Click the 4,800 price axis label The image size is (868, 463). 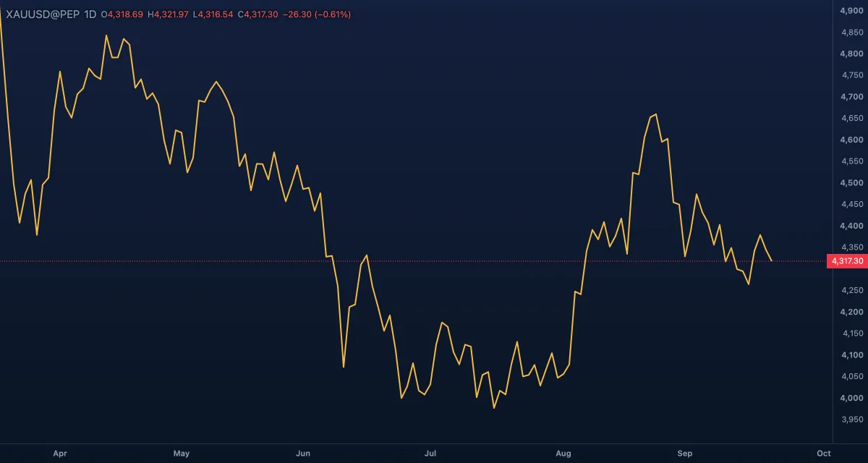point(851,54)
